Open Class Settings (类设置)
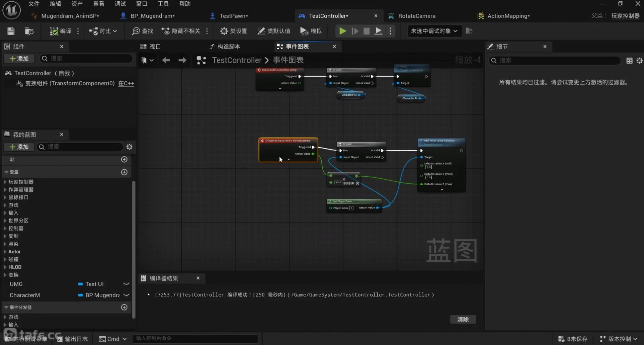This screenshot has height=345, width=644. tap(233, 31)
